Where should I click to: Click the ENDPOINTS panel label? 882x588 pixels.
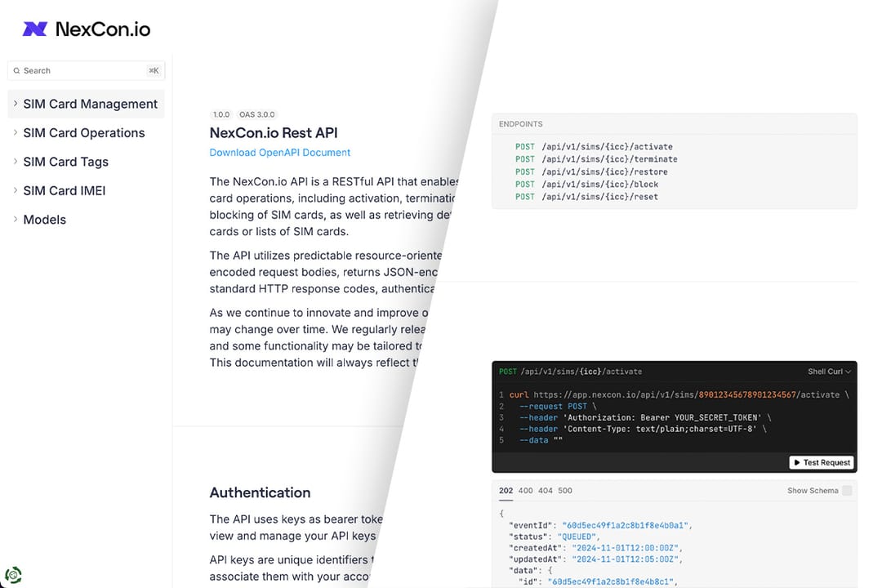tap(521, 124)
